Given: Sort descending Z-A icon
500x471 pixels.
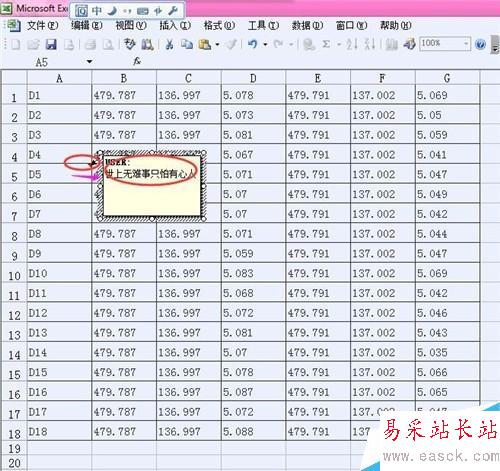Looking at the screenshot, I should [369, 44].
